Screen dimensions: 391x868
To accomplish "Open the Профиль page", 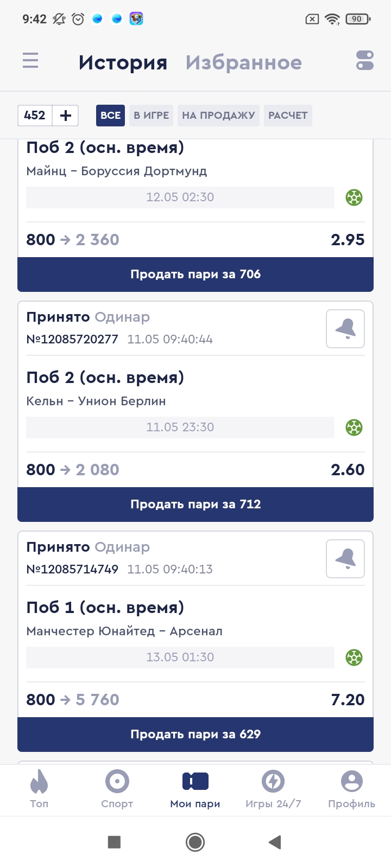I will (x=351, y=789).
